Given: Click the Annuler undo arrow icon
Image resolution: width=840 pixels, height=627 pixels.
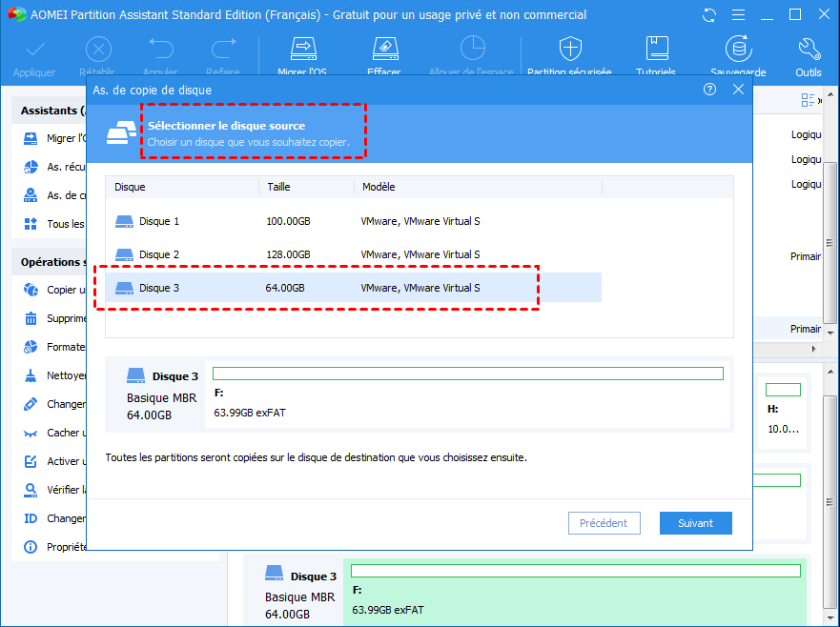Looking at the screenshot, I should tap(161, 49).
